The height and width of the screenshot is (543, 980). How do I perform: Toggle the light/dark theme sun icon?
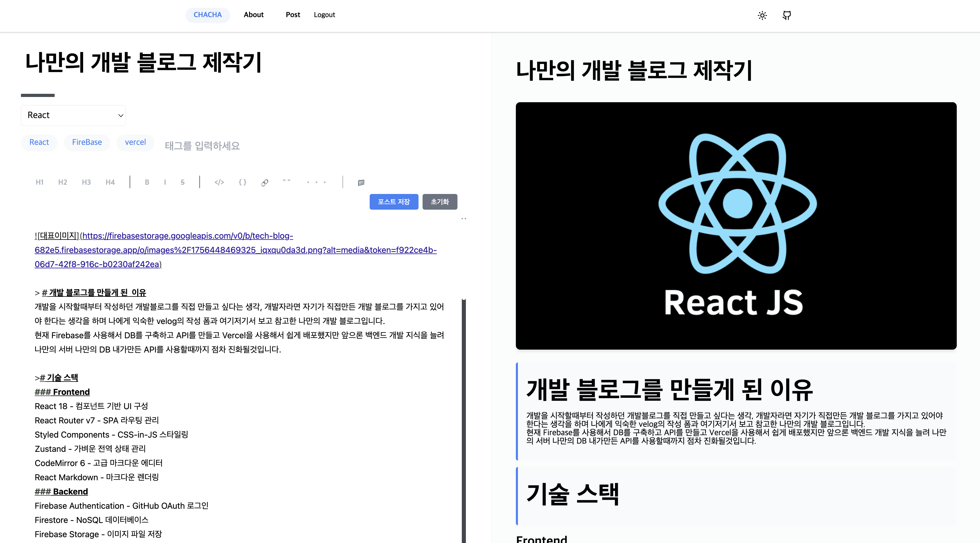762,16
